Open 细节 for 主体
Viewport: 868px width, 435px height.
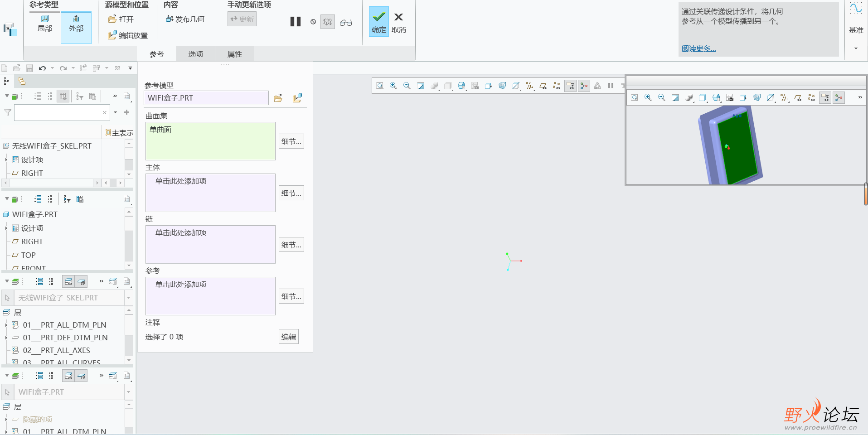[x=291, y=193]
